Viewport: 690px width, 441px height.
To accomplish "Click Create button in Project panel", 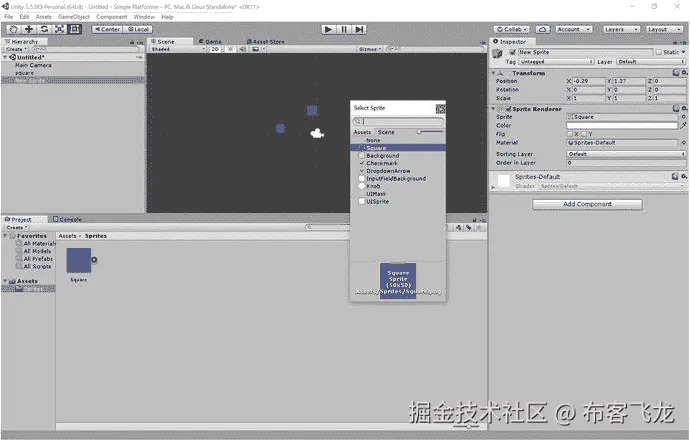I will pyautogui.click(x=17, y=228).
